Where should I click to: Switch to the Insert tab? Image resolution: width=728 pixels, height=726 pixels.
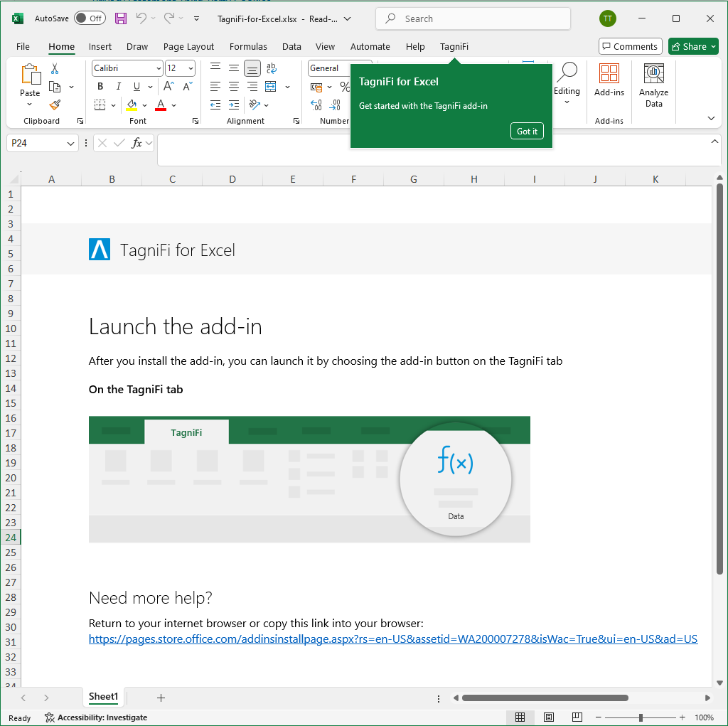point(100,46)
